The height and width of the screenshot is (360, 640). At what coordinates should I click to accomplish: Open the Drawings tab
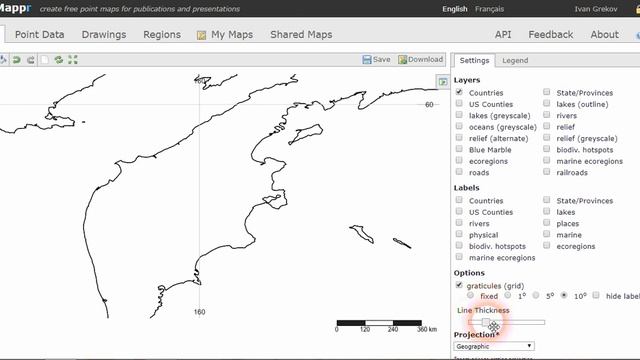pyautogui.click(x=104, y=35)
